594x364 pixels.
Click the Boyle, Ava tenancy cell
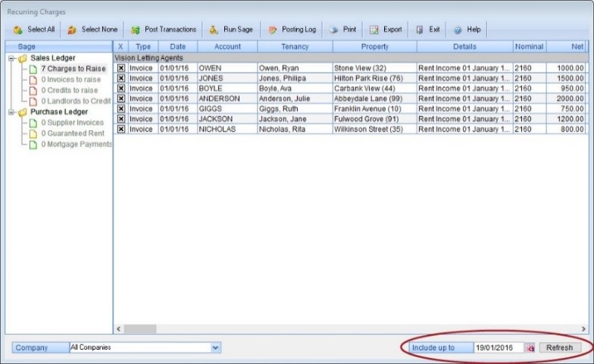(295, 88)
